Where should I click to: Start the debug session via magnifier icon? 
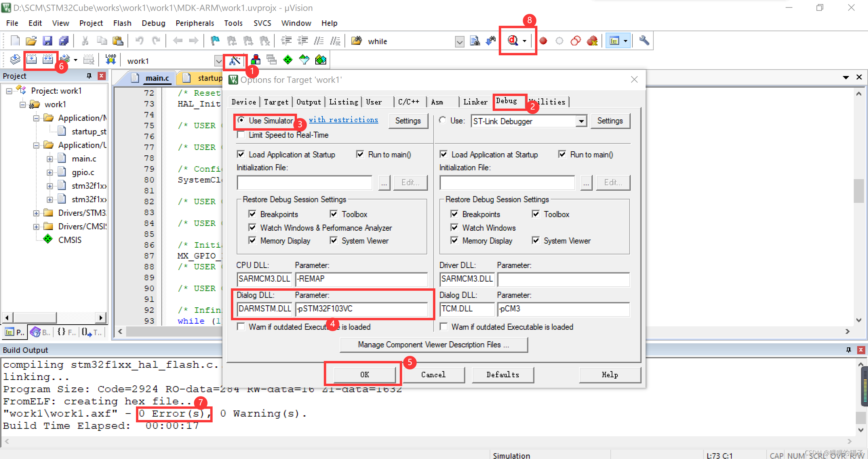pyautogui.click(x=513, y=41)
